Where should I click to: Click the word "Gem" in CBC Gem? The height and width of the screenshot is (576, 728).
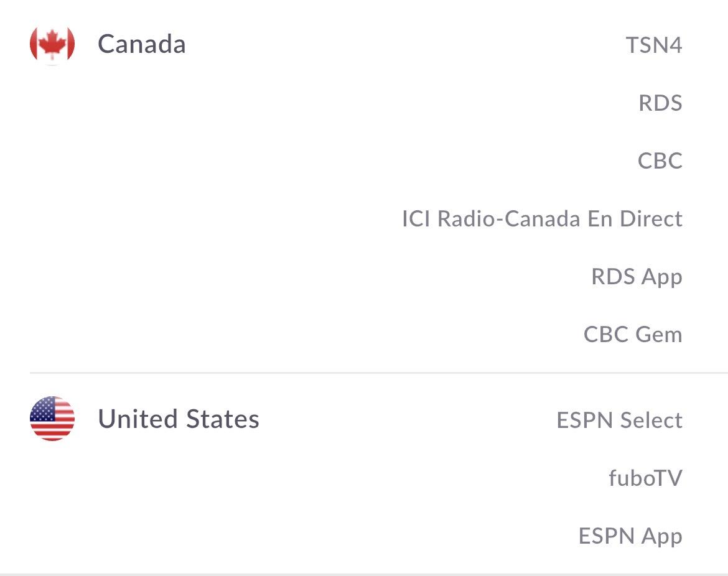pos(658,335)
